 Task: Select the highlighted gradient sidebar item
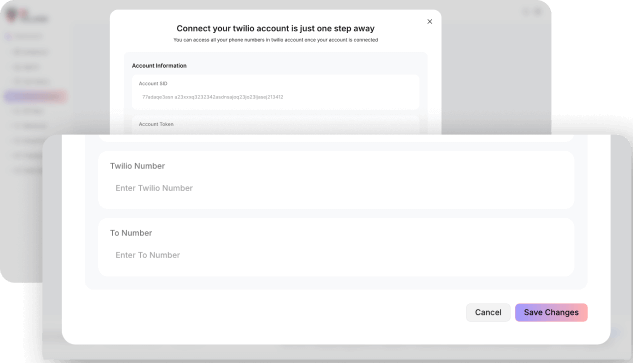[x=36, y=97]
